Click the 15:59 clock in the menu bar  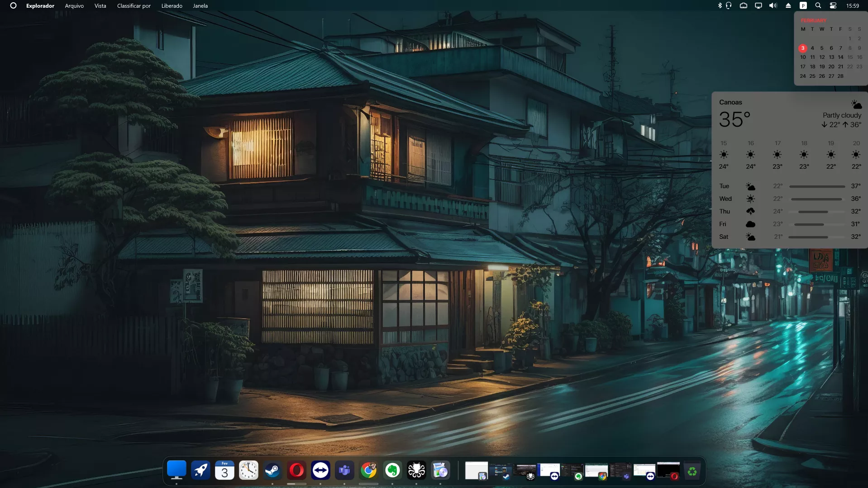pos(853,6)
